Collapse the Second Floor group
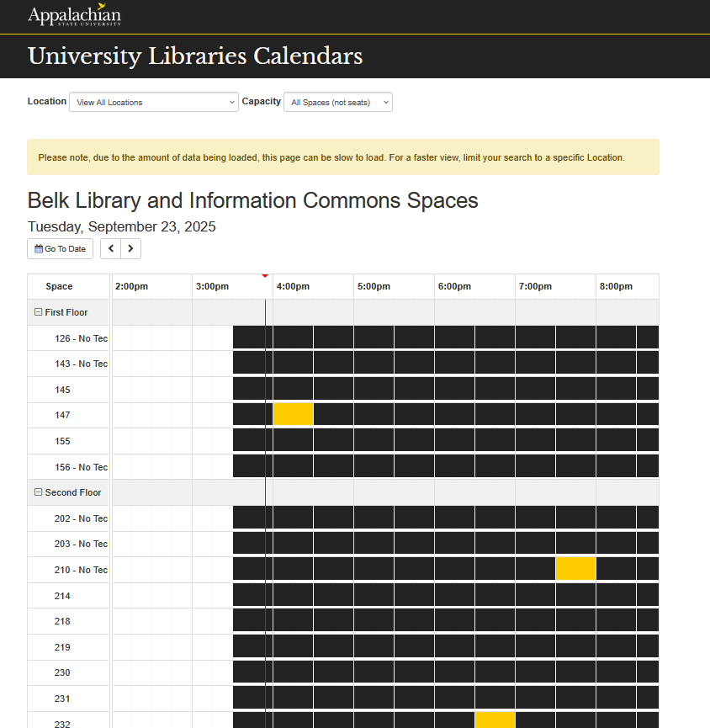Image resolution: width=710 pixels, height=728 pixels. pyautogui.click(x=38, y=492)
